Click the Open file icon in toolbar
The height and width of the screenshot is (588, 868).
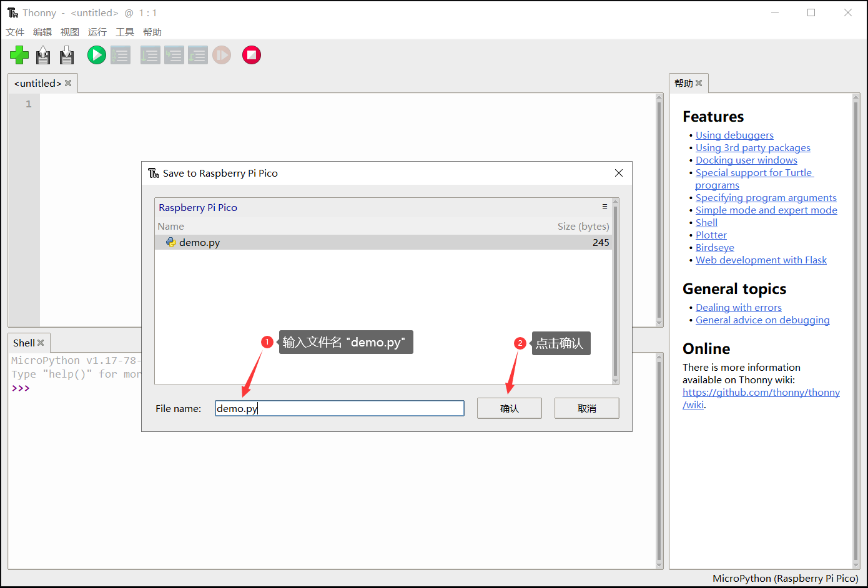point(43,55)
